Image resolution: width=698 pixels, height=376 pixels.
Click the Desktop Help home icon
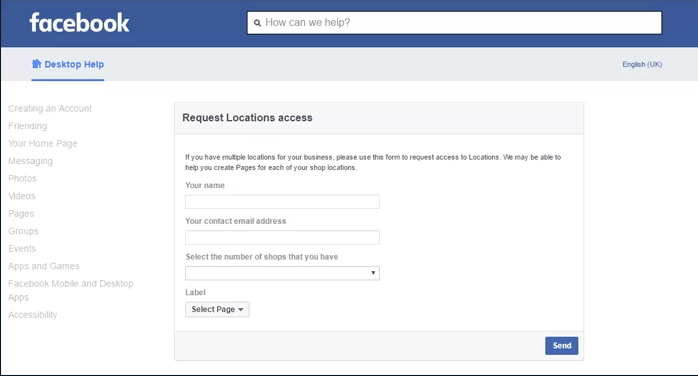37,64
